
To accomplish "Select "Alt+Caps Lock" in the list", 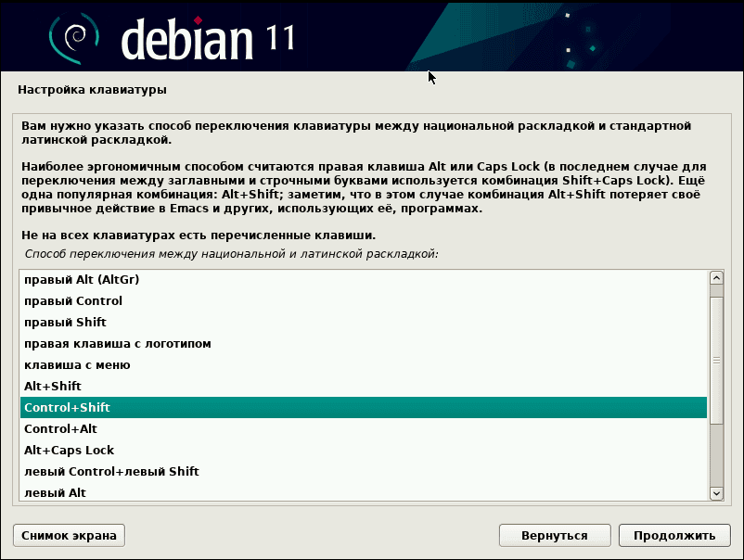I will 364,451.
